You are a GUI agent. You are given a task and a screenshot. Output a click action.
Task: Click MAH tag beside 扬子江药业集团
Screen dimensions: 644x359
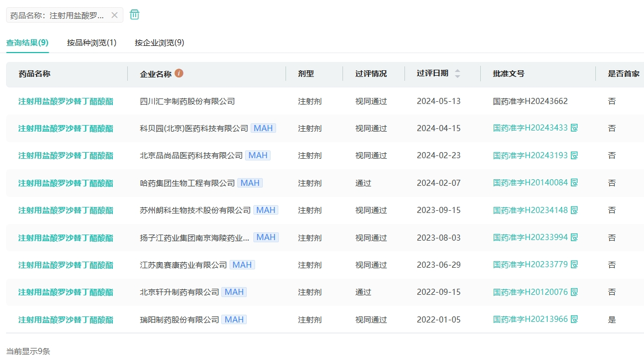[x=266, y=237]
